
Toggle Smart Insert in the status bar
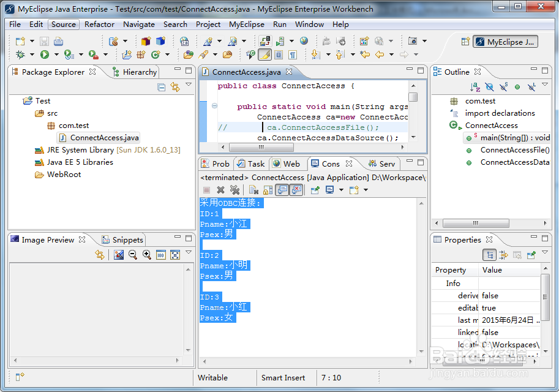click(284, 377)
